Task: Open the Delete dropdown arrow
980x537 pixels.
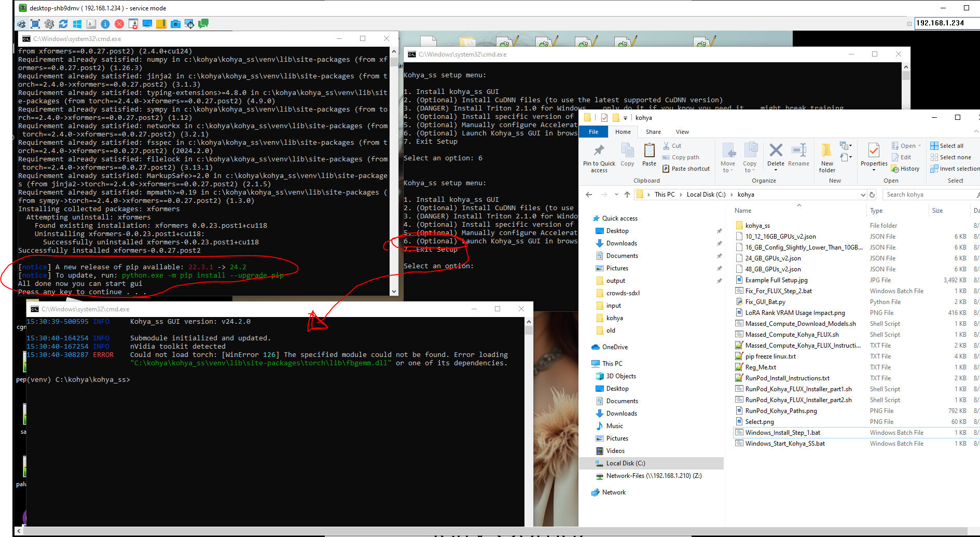Action: point(776,170)
